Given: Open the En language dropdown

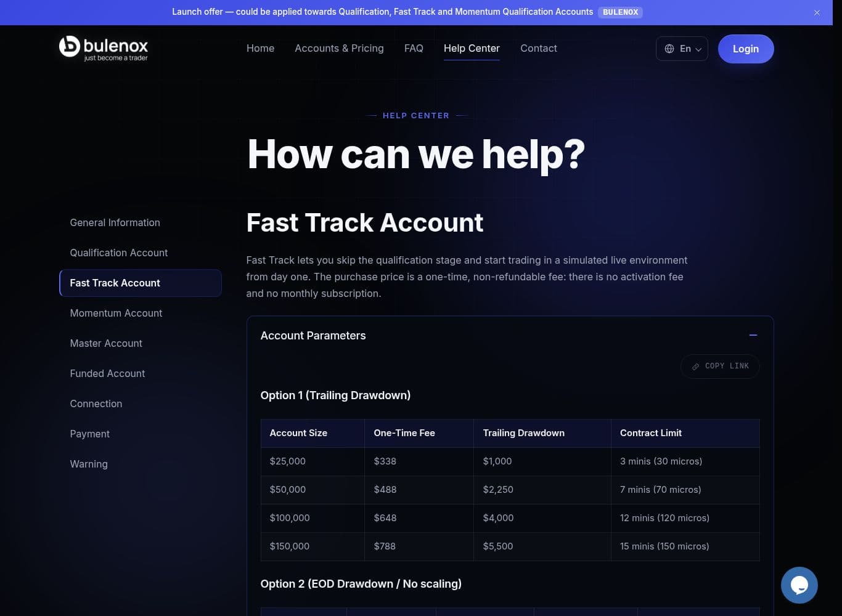Looking at the screenshot, I should click(682, 49).
